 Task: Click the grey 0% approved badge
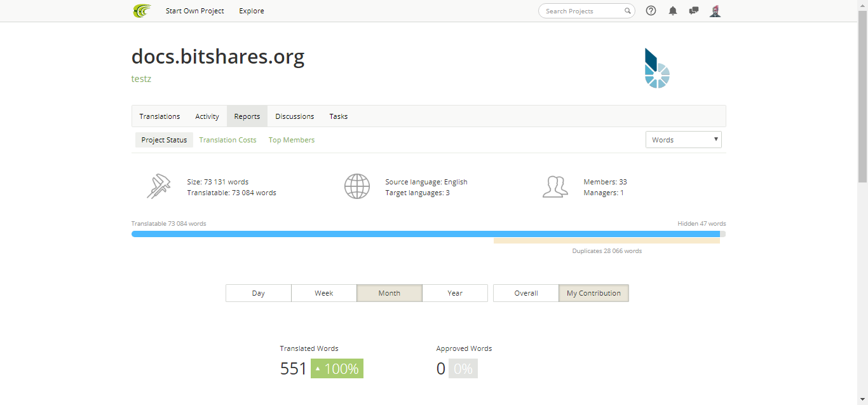click(463, 369)
